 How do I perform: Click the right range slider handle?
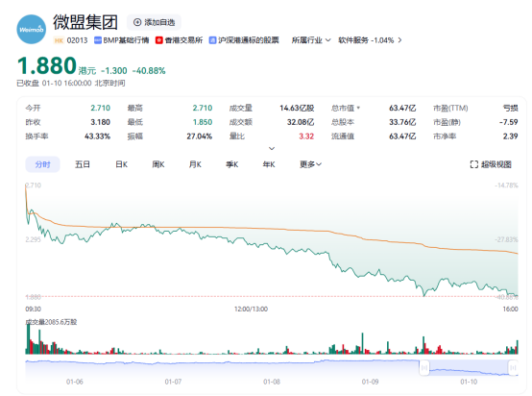513,367
